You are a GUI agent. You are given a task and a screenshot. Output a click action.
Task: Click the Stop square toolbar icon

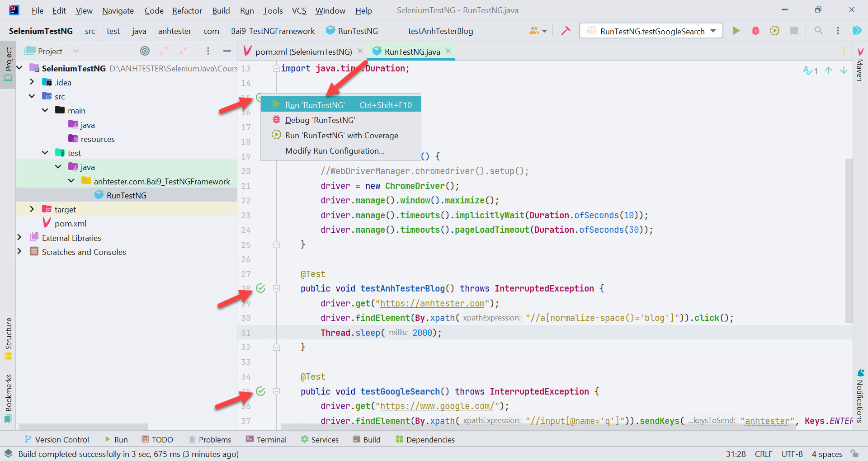pyautogui.click(x=794, y=31)
